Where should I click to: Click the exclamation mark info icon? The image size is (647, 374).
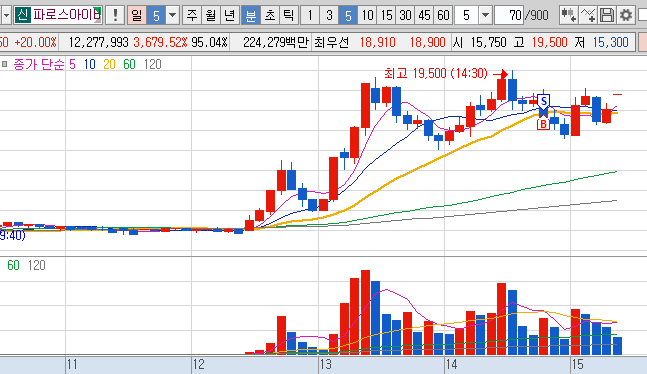pyautogui.click(x=115, y=16)
